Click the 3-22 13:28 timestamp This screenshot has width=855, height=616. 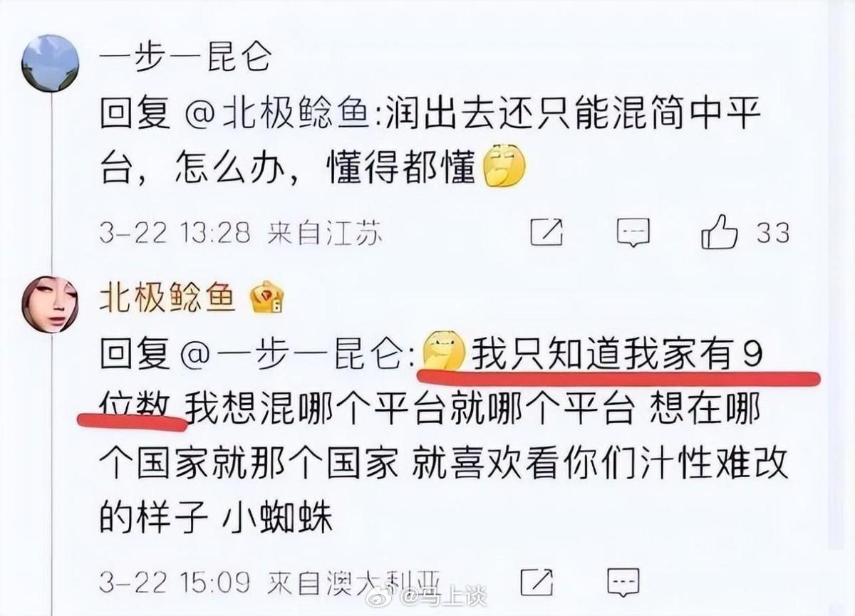[175, 233]
